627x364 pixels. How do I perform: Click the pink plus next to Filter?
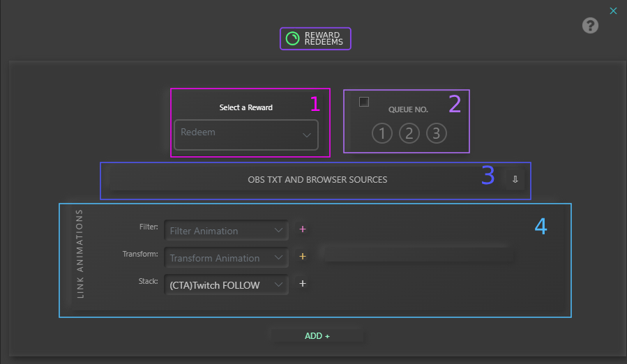pyautogui.click(x=303, y=229)
